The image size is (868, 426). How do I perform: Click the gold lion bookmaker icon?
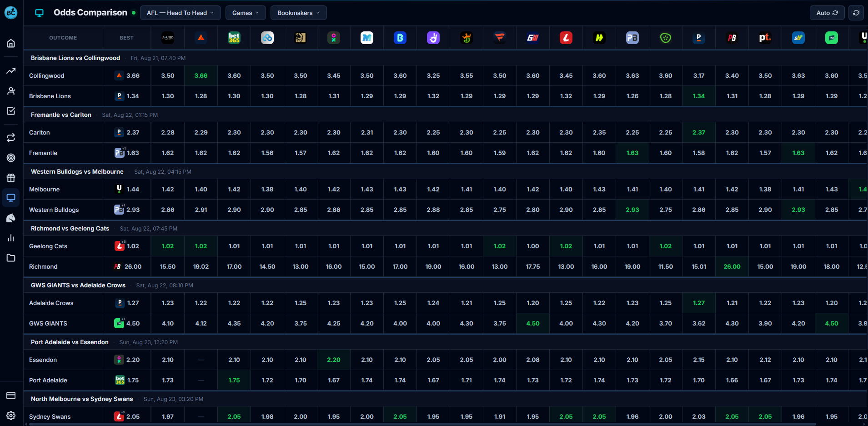[301, 38]
